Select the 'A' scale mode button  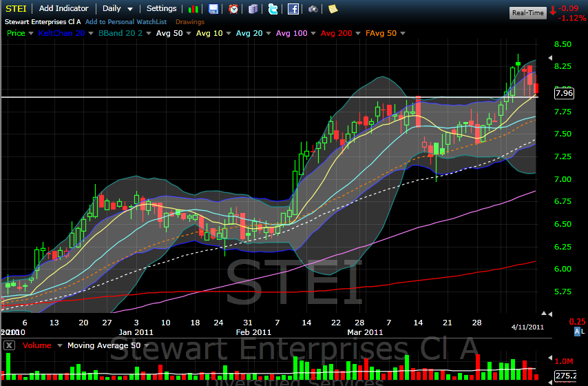[577, 332]
